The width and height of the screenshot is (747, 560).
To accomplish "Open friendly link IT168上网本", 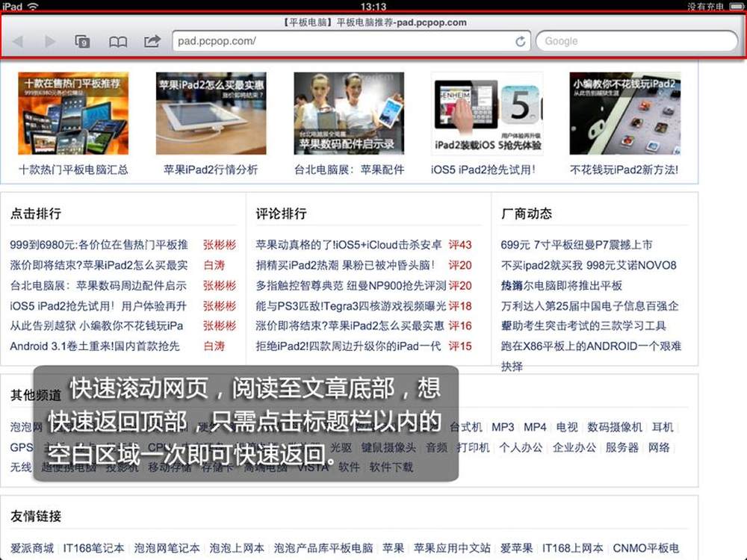I will (x=573, y=548).
